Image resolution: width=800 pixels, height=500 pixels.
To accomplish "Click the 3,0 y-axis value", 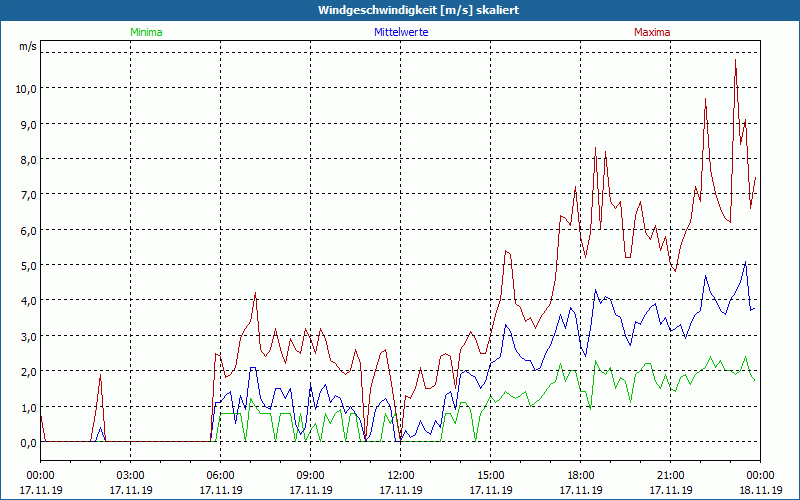I will pos(29,336).
